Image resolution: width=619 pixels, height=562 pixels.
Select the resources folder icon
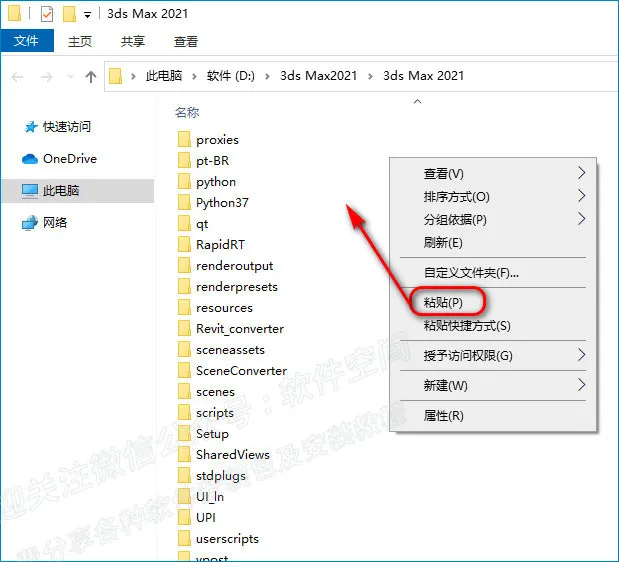184,307
